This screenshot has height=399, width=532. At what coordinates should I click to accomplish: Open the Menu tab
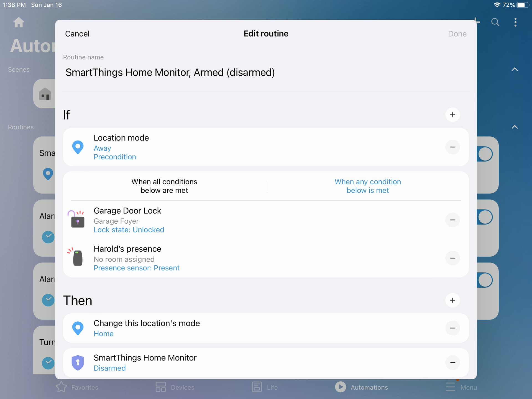461,387
